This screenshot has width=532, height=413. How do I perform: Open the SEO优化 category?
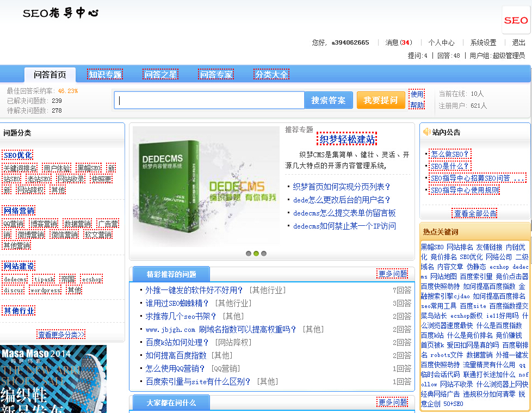pyautogui.click(x=17, y=155)
